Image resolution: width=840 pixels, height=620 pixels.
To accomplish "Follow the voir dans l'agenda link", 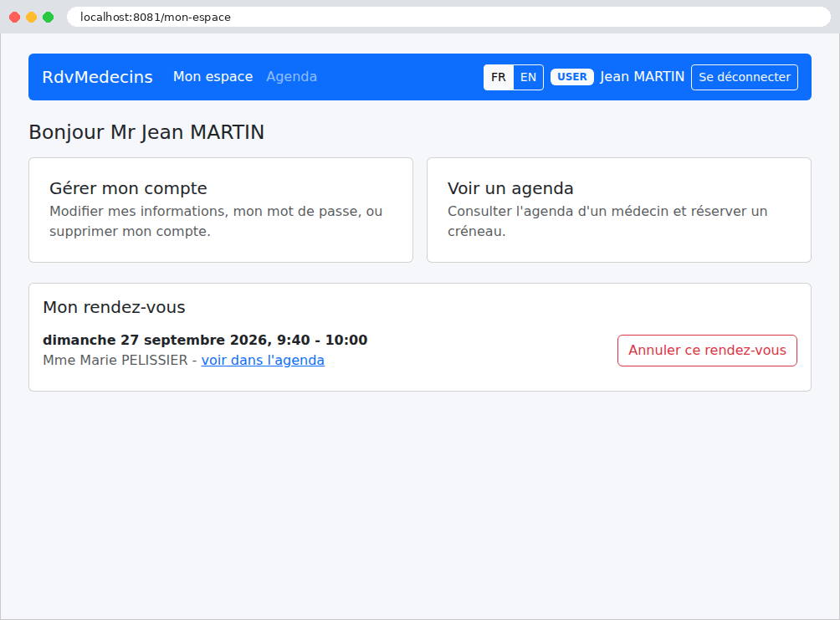I will pyautogui.click(x=263, y=360).
